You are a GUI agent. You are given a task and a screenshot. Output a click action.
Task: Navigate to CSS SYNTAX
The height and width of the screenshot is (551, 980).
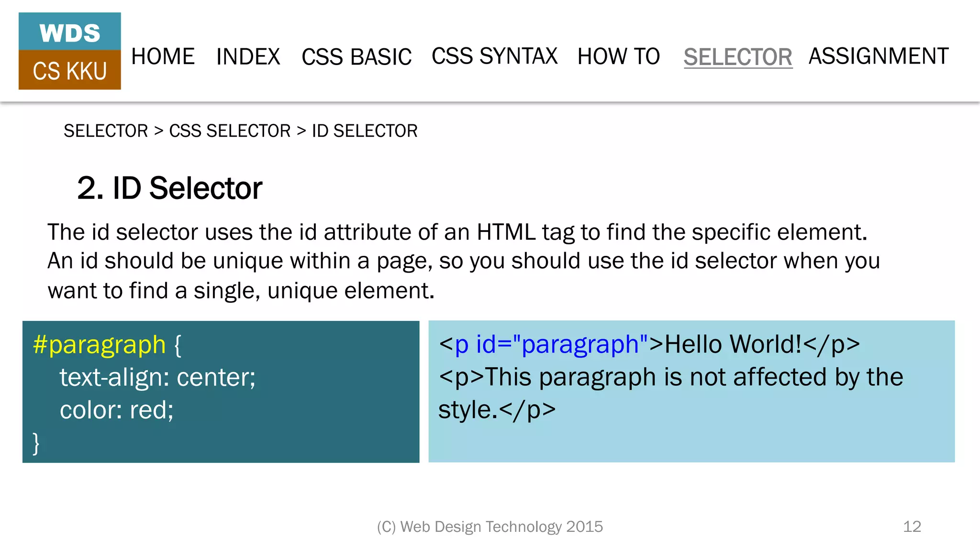494,56
